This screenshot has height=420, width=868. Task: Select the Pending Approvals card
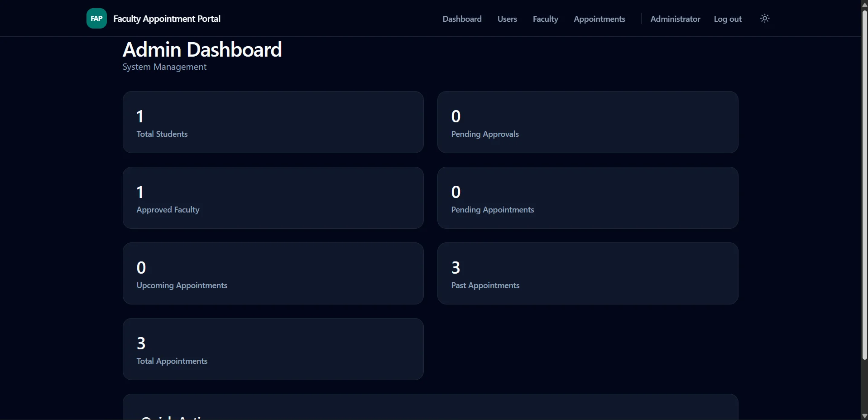click(588, 122)
